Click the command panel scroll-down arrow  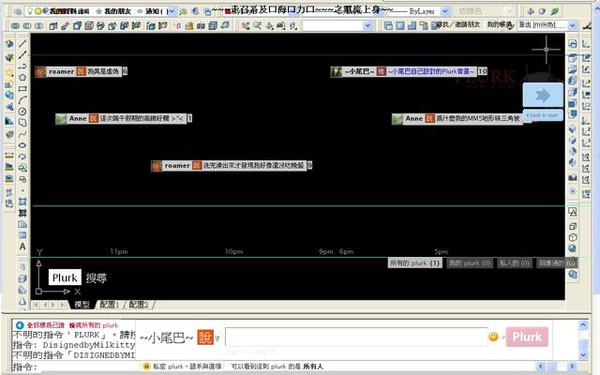pos(583,355)
